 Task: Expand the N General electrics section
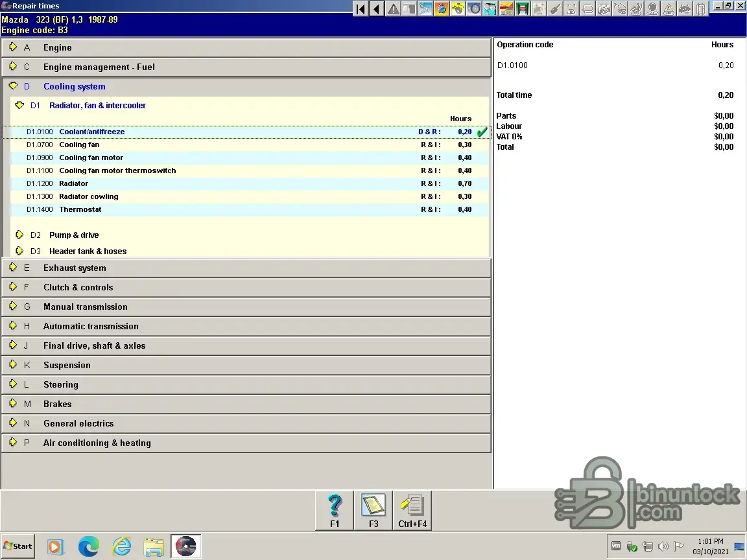246,423
